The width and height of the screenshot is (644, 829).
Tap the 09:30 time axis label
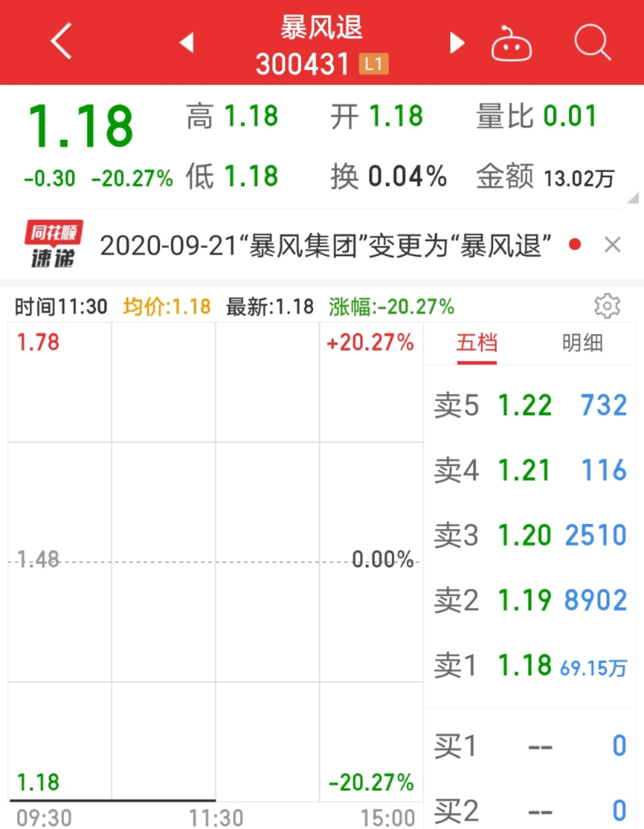(44, 818)
